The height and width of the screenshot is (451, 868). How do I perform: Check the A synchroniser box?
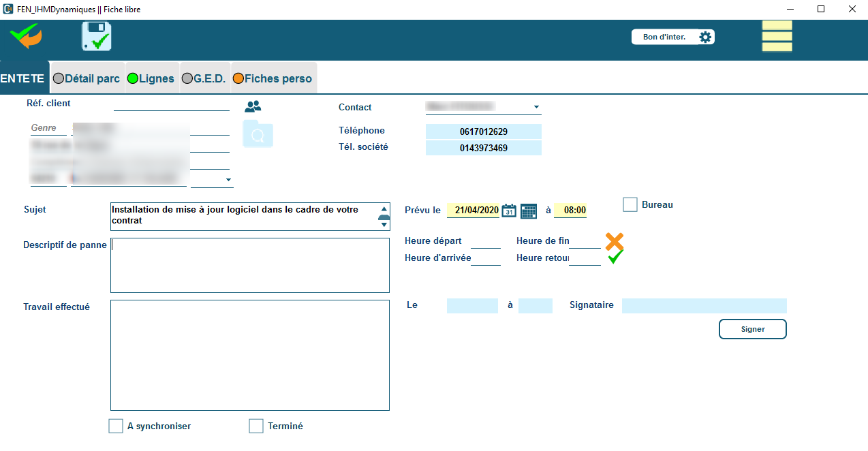click(x=116, y=426)
